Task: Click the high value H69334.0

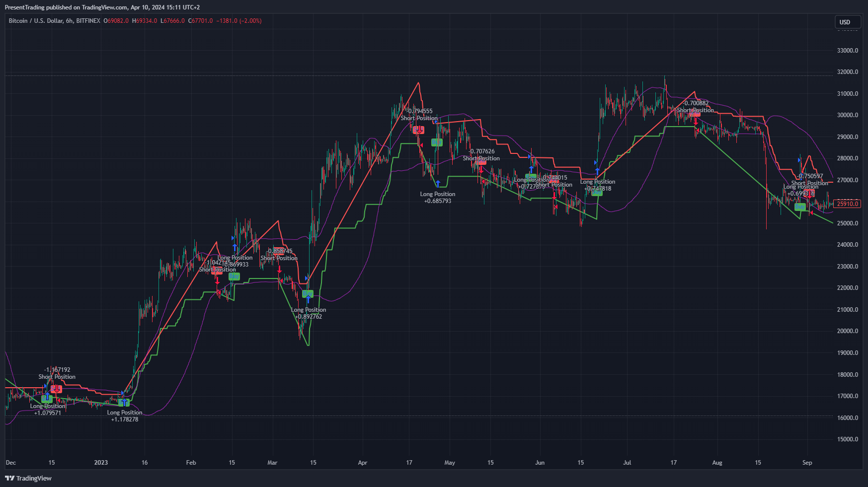Action: pos(145,21)
